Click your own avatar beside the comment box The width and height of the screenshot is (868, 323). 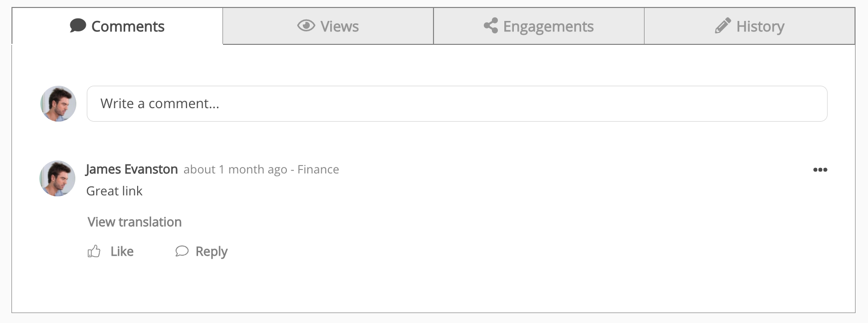pyautogui.click(x=57, y=103)
